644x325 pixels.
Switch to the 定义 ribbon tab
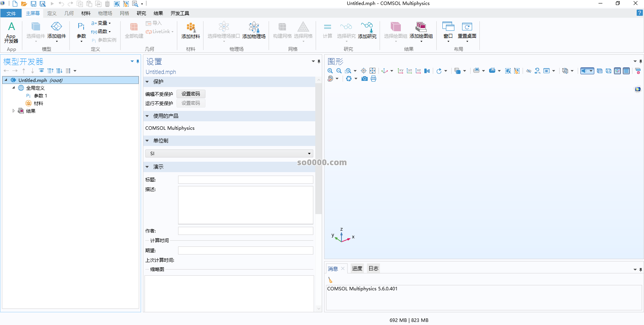click(x=52, y=13)
